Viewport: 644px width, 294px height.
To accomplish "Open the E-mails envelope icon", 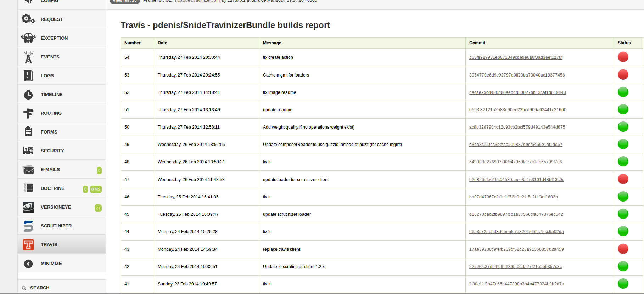I will pos(28,169).
